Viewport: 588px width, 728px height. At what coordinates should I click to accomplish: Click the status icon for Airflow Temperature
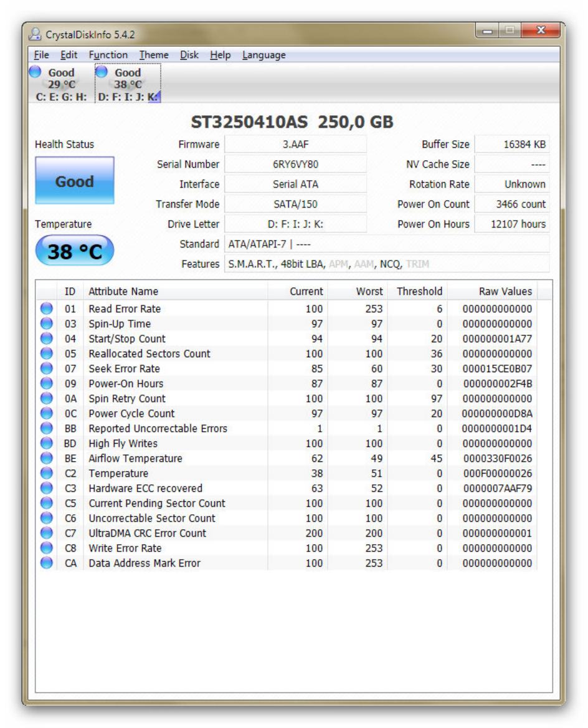pyautogui.click(x=47, y=457)
